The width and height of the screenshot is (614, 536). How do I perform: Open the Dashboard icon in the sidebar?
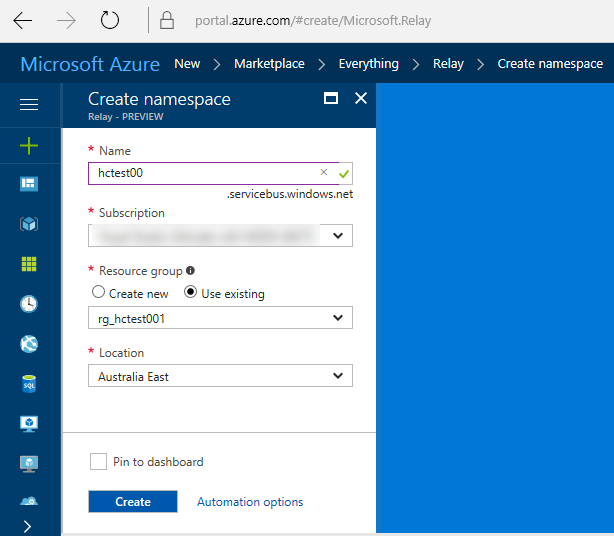pyautogui.click(x=29, y=184)
